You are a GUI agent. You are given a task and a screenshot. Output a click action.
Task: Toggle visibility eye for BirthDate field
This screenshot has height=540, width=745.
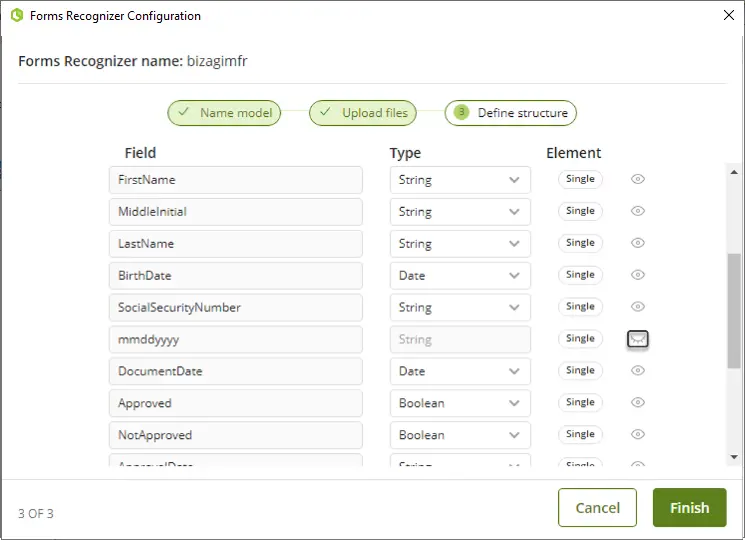click(x=638, y=275)
